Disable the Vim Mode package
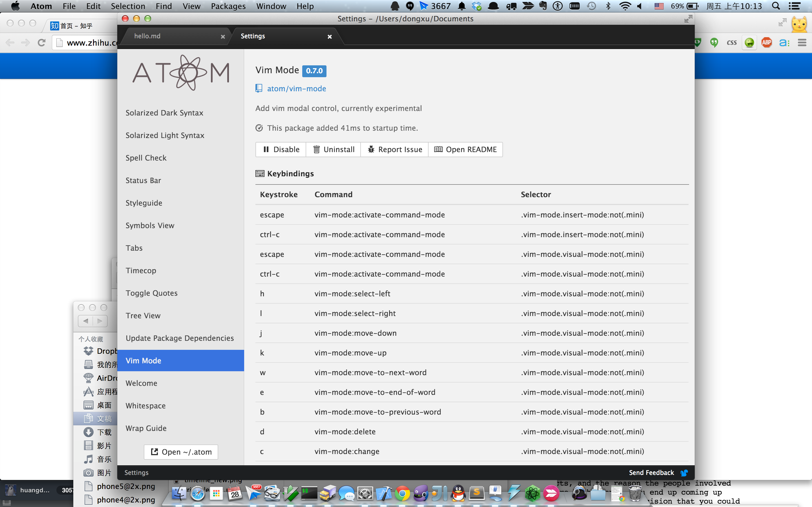Screen dimensions: 812x507 281,150
